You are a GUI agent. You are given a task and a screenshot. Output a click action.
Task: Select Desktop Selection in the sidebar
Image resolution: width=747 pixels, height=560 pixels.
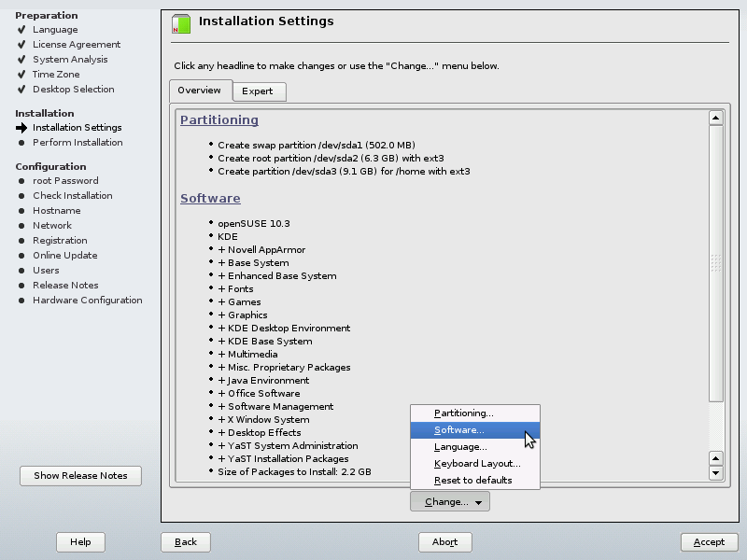[x=74, y=89]
